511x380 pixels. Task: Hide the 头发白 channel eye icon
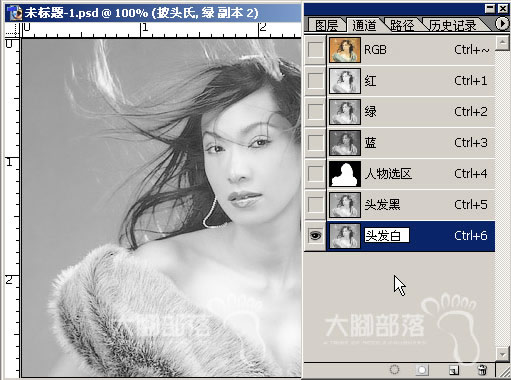[315, 235]
